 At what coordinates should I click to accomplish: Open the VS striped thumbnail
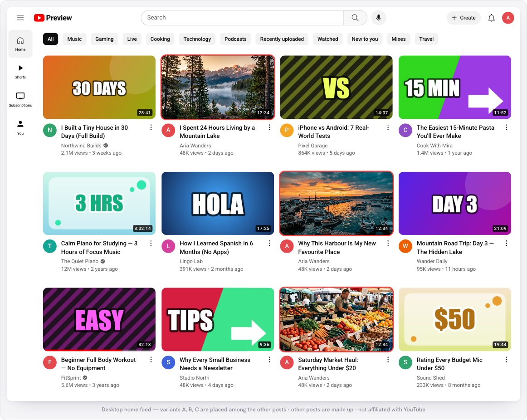point(337,88)
